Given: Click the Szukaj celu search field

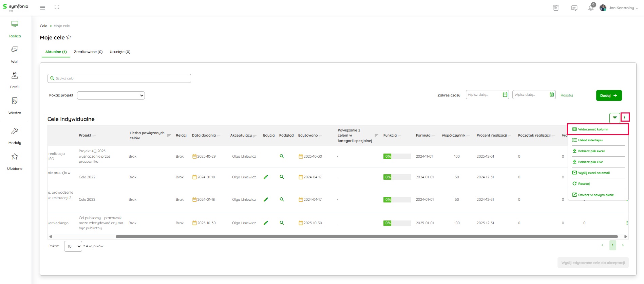Looking at the screenshot, I should (119, 78).
